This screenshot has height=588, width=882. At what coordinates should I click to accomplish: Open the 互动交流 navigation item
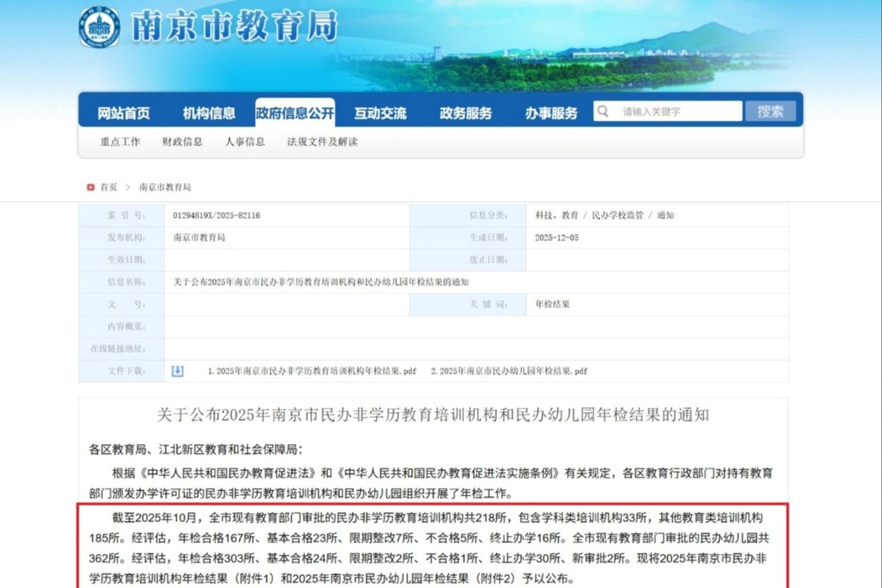(x=380, y=113)
